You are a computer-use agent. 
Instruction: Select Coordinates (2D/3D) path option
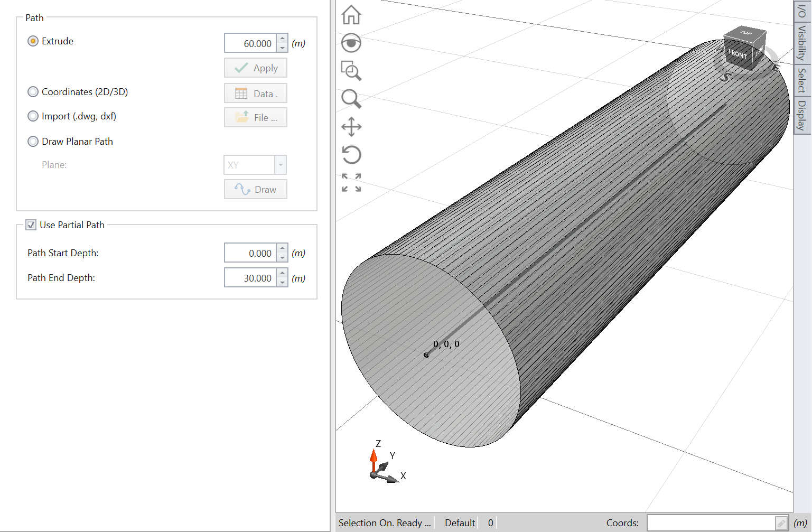[x=33, y=92]
